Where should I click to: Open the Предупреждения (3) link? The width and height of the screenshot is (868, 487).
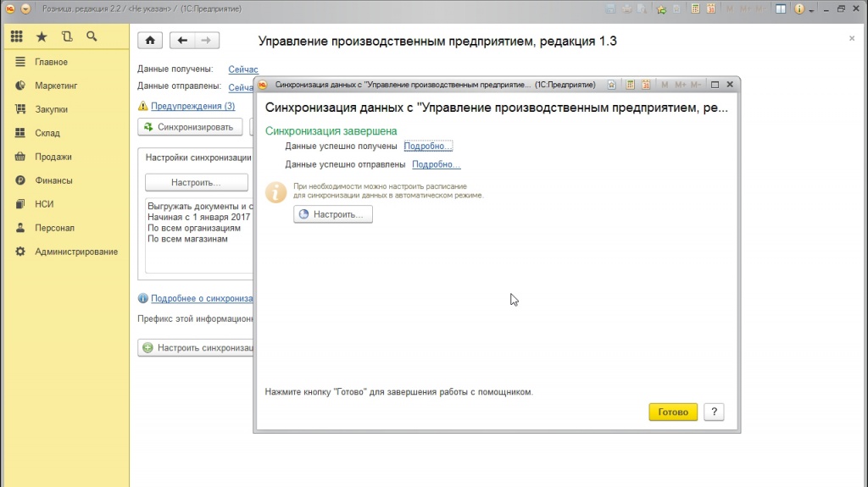click(192, 106)
